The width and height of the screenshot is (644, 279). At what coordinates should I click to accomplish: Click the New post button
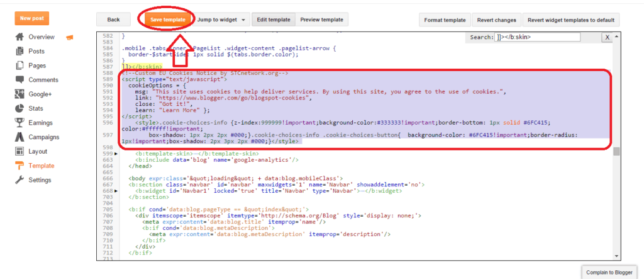[31, 18]
